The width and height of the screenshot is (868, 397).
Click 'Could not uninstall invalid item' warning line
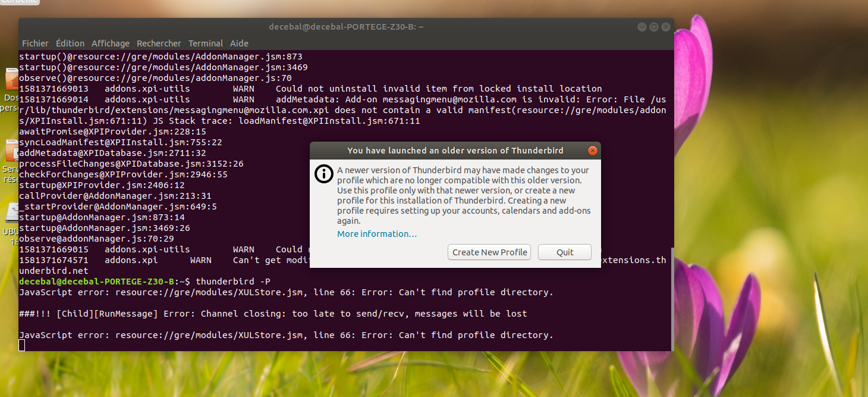point(439,89)
